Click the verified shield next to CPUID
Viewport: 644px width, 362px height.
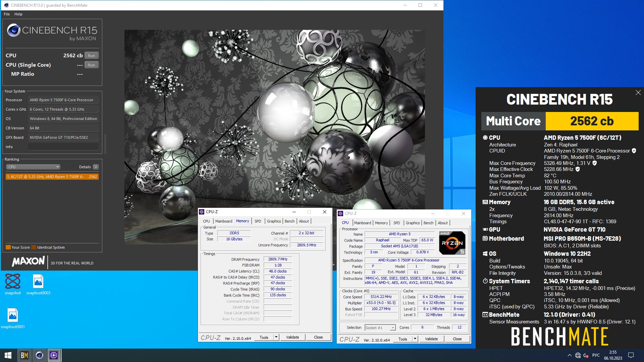tap(634, 151)
